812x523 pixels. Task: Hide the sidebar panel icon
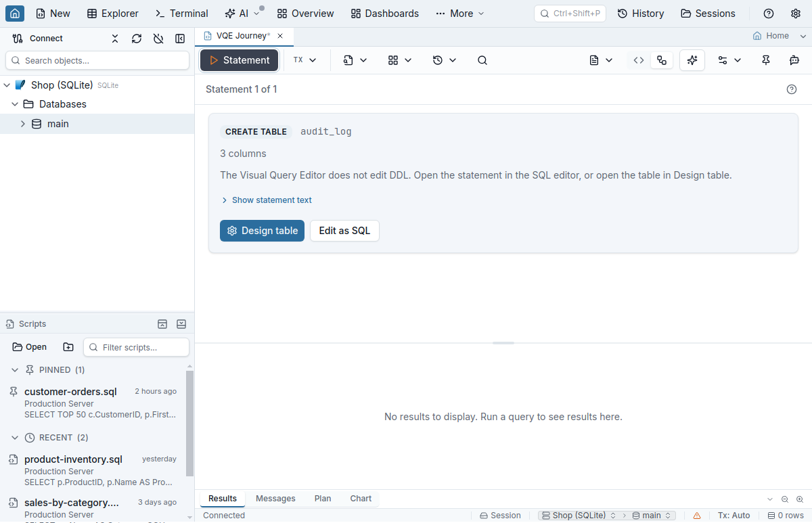(x=180, y=39)
